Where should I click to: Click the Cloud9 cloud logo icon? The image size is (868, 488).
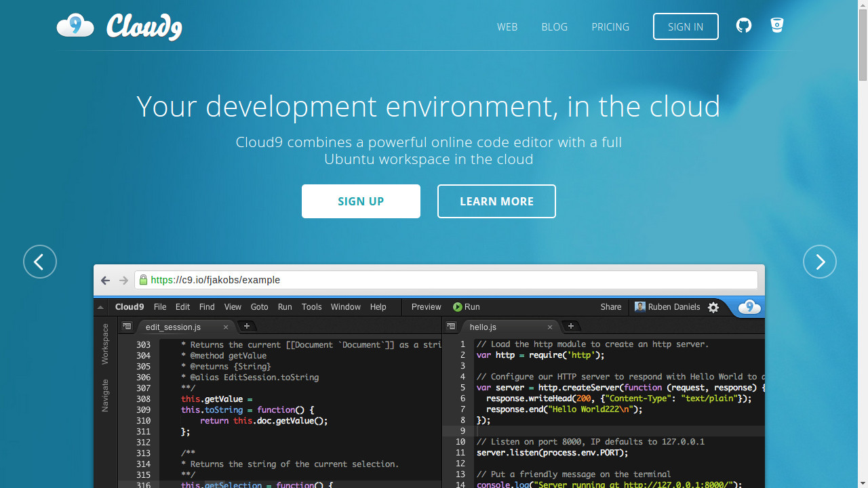click(75, 26)
